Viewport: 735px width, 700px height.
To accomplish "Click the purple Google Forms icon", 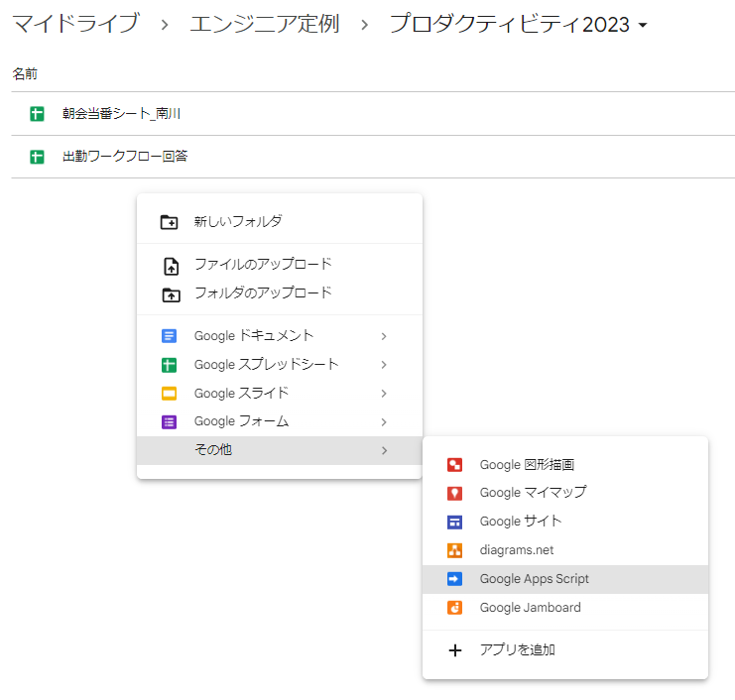I will 170,421.
